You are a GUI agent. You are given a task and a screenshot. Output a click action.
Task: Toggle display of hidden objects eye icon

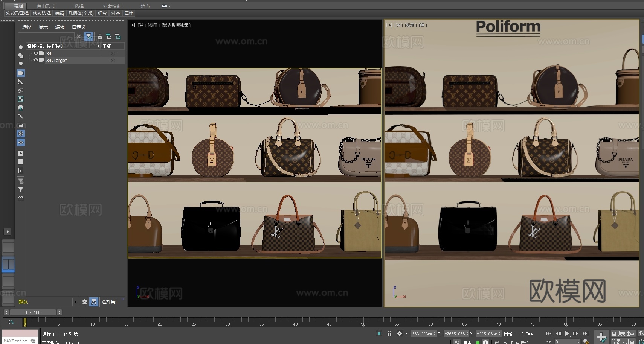tap(21, 143)
